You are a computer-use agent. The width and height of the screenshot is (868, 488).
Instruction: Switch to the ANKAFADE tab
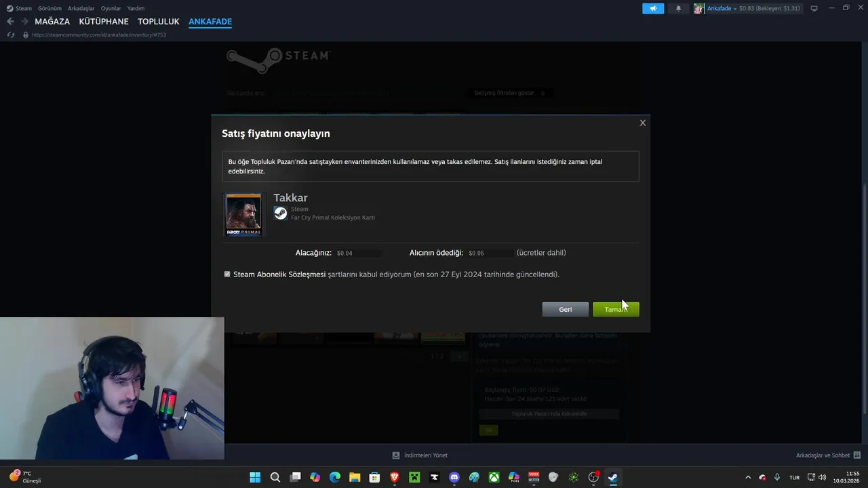(x=210, y=22)
